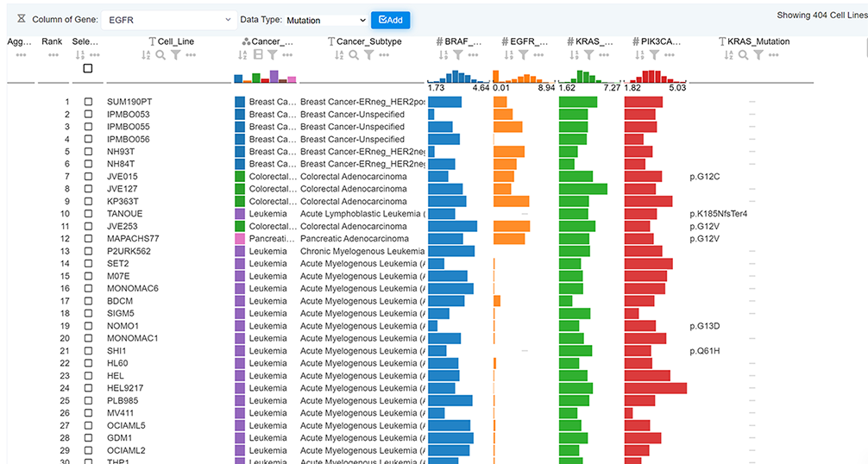868x464 pixels.
Task: Tick the checkbox for the HL60 row
Action: pyautogui.click(x=88, y=363)
